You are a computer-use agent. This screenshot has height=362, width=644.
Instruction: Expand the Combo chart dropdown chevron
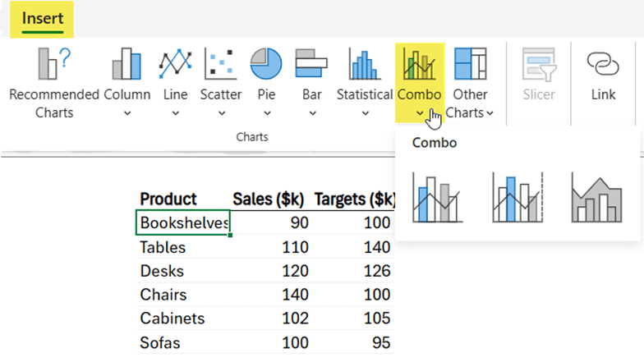(x=419, y=113)
